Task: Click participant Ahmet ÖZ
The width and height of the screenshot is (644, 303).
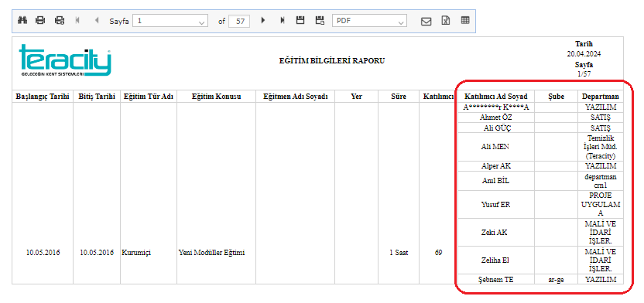Action: coord(495,117)
